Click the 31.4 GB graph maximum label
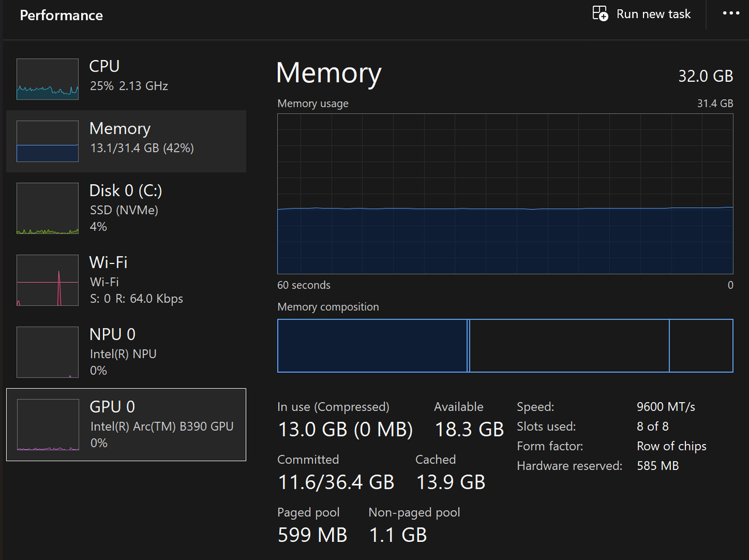The image size is (749, 560). pyautogui.click(x=715, y=104)
